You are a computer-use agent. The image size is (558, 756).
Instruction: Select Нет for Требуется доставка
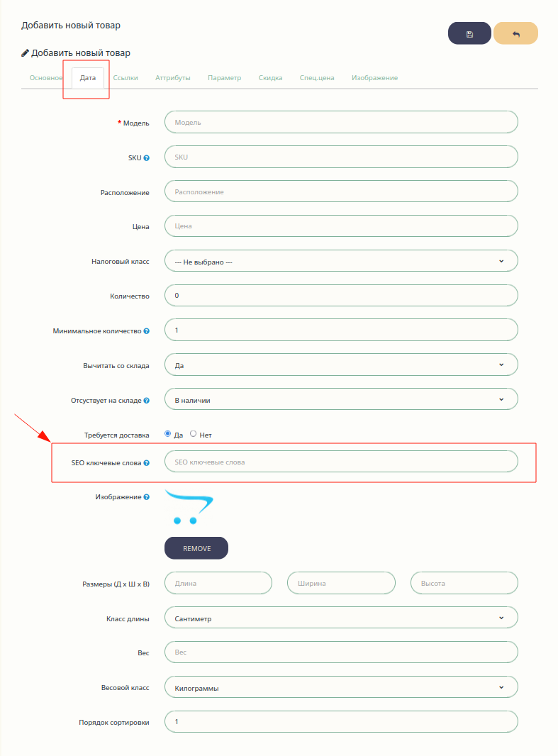point(194,433)
